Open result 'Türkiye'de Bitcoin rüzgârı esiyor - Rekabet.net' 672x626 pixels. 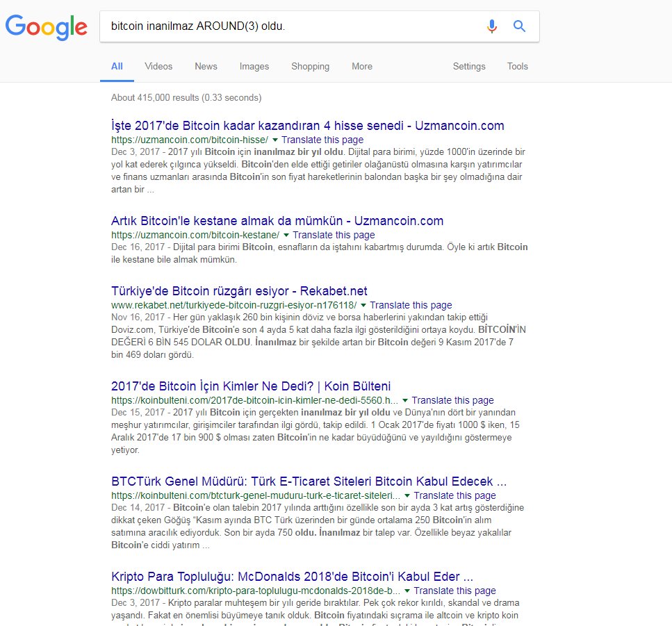click(239, 291)
